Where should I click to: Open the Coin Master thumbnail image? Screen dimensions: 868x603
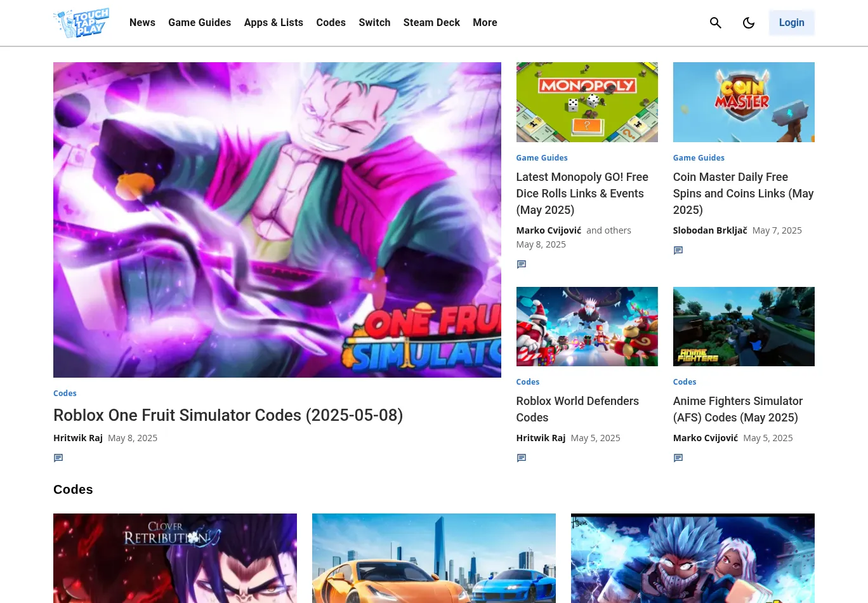[x=744, y=102]
